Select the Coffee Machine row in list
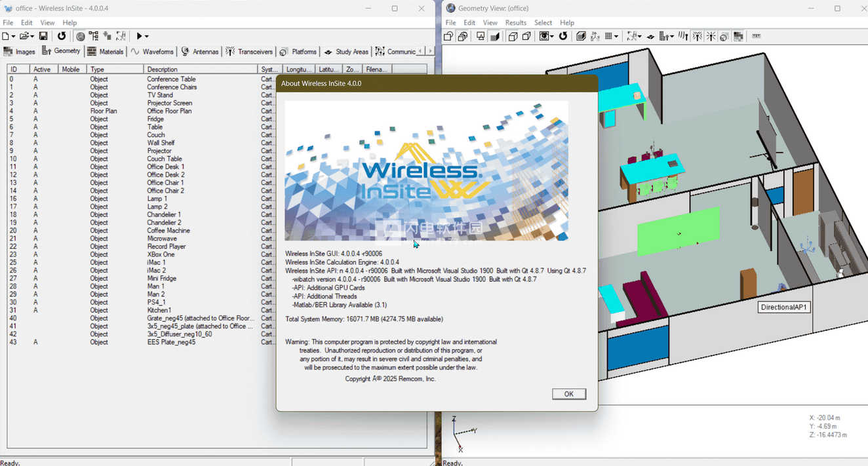The image size is (868, 466). click(x=168, y=231)
